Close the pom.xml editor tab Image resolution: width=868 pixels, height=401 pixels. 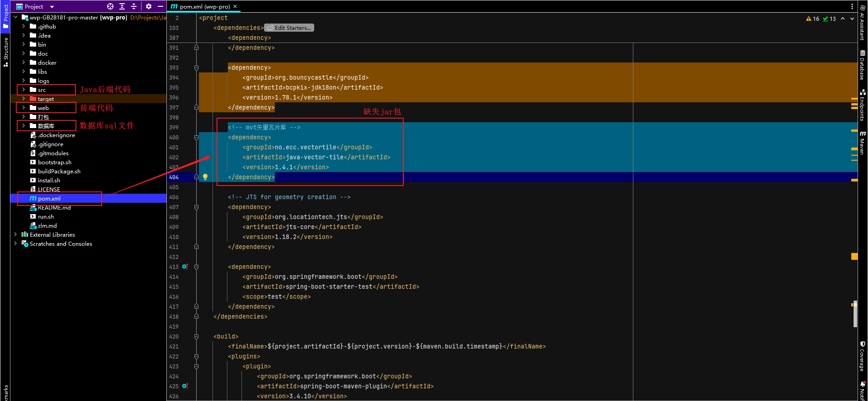pos(235,6)
